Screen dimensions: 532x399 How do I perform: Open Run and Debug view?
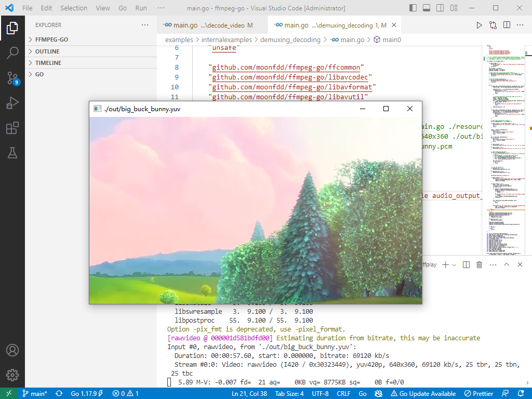[x=12, y=103]
